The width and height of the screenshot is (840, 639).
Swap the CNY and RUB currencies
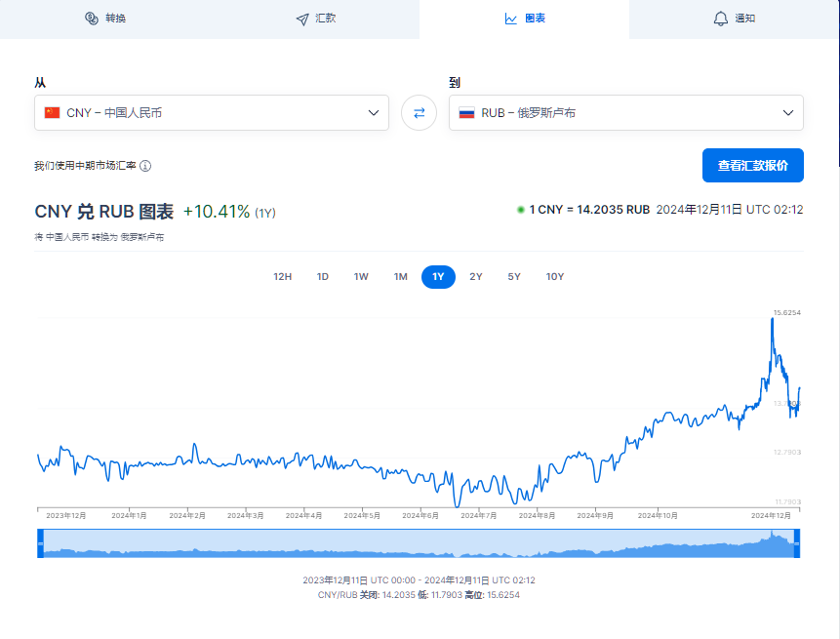click(x=419, y=112)
